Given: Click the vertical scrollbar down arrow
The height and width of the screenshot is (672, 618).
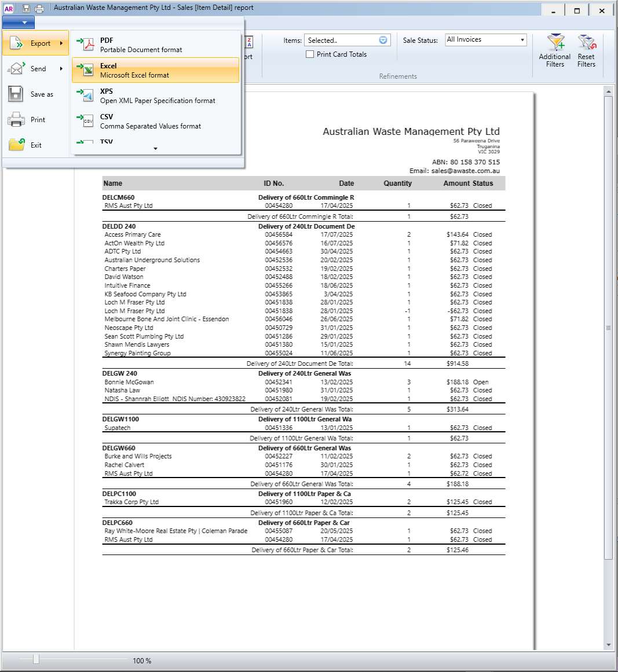Looking at the screenshot, I should coord(608,645).
